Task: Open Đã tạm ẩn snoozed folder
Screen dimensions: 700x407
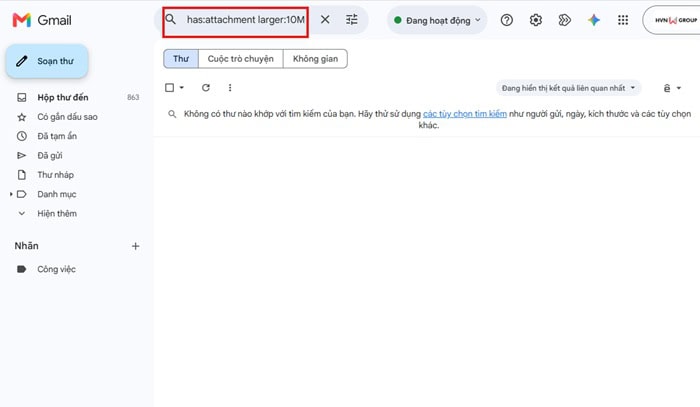Action: point(57,136)
